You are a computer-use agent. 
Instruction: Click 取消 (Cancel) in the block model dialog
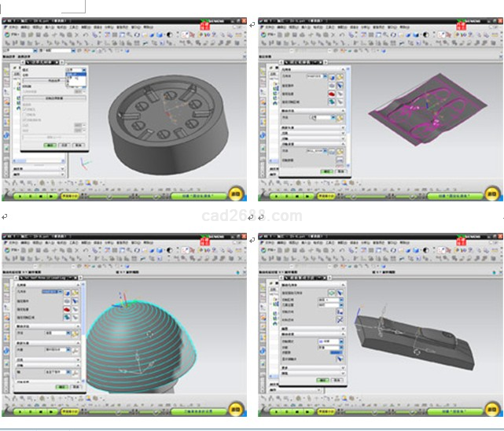coord(337,381)
